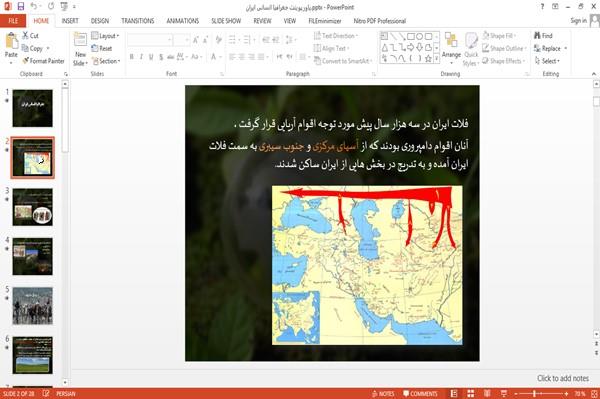
Task: Toggle the NOTES pane from the status bar
Action: coord(383,393)
